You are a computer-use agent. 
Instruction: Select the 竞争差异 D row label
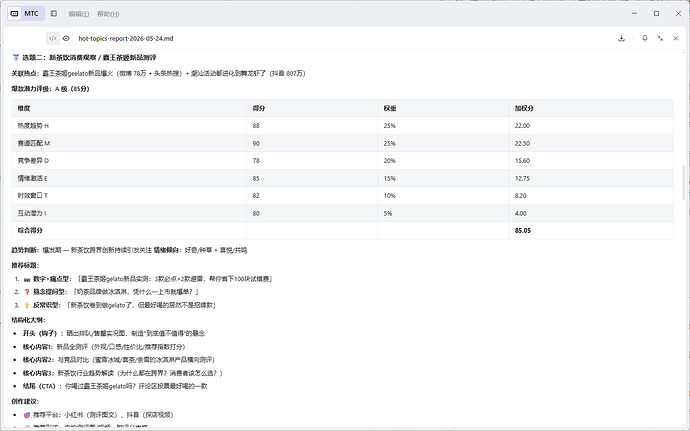33,161
